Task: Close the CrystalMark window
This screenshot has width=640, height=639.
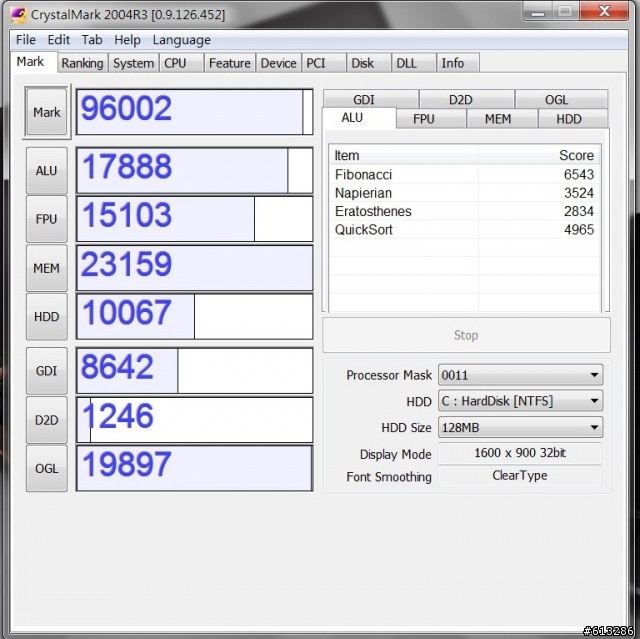Action: [x=604, y=11]
